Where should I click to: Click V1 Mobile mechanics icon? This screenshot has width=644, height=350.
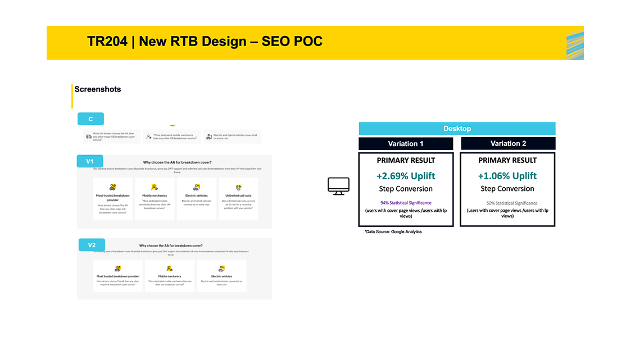click(x=155, y=187)
